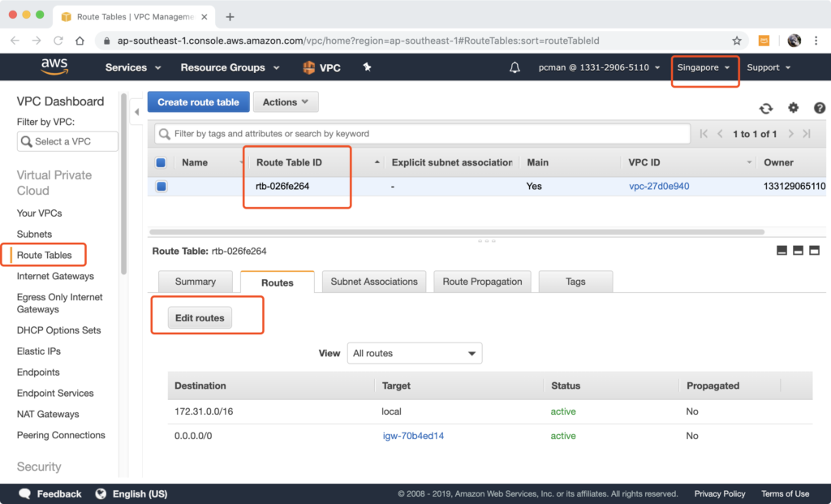Select the Routes tab
The image size is (831, 504).
click(x=278, y=282)
